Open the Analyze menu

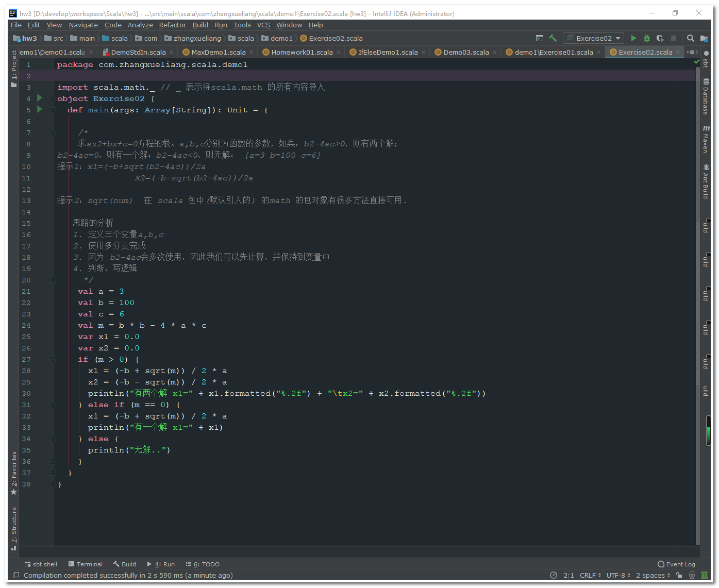[140, 25]
